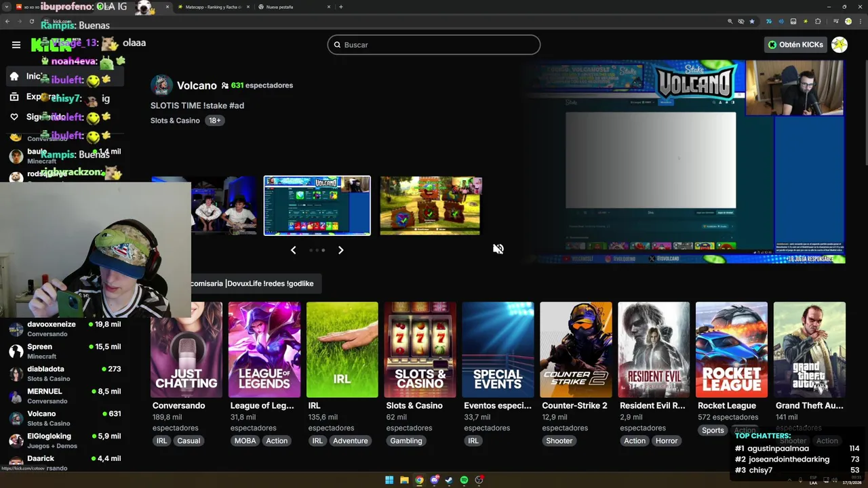The width and height of the screenshot is (868, 488).
Task: Click the Eventos especiales category title
Action: pos(498,405)
